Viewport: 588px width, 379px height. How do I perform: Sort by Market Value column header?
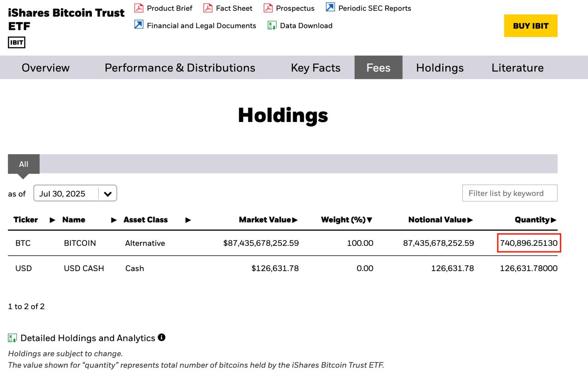pos(268,220)
